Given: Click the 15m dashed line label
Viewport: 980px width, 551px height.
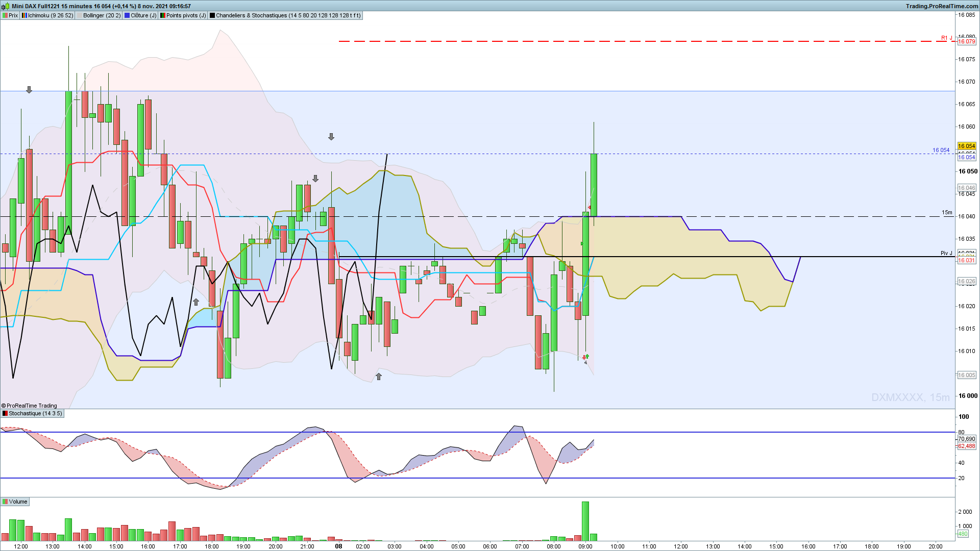Looking at the screenshot, I should pyautogui.click(x=947, y=212).
